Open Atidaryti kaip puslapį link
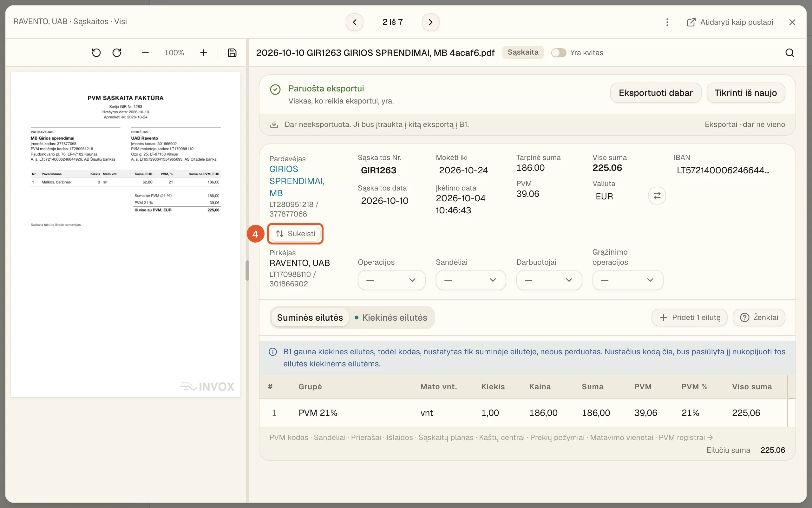This screenshot has height=508, width=812. click(730, 22)
